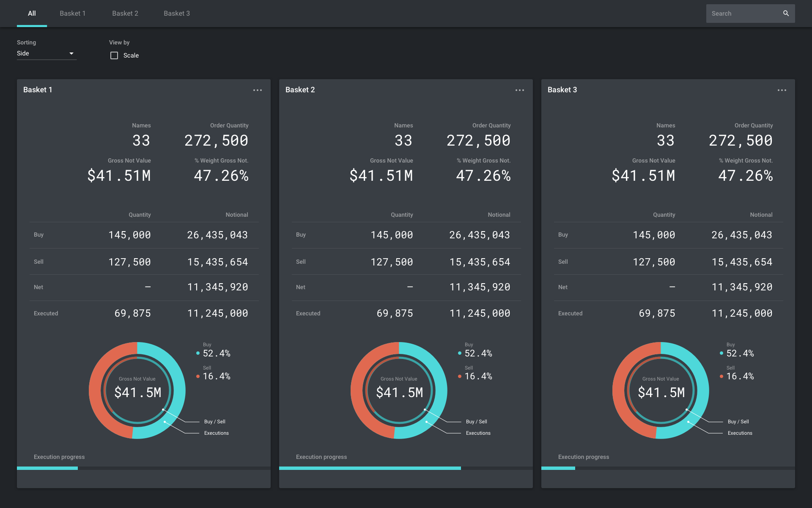Open Basket 1 card options menu

258,90
